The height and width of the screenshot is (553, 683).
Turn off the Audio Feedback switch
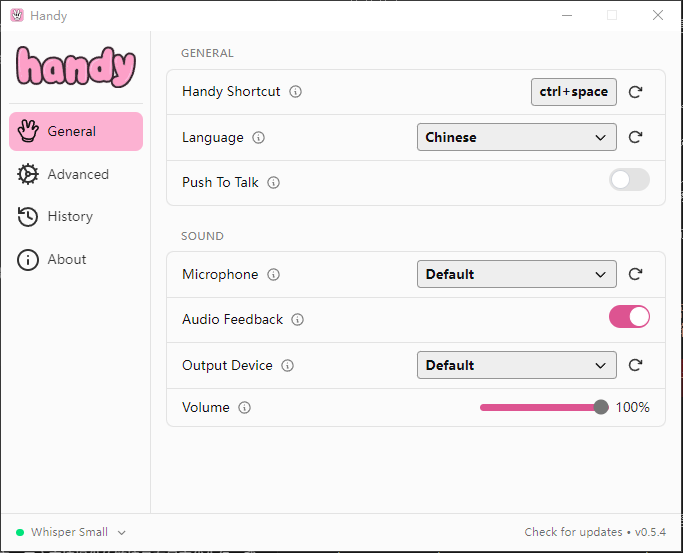629,317
